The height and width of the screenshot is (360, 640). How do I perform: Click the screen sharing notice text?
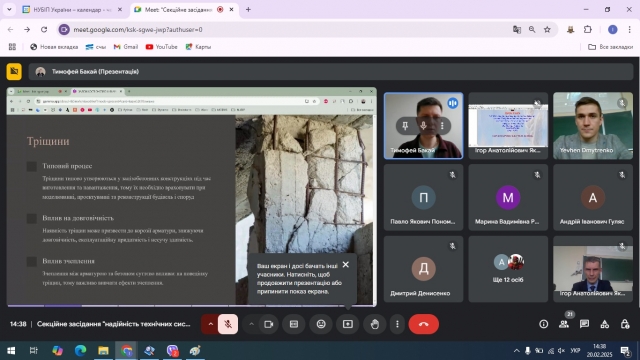299,278
